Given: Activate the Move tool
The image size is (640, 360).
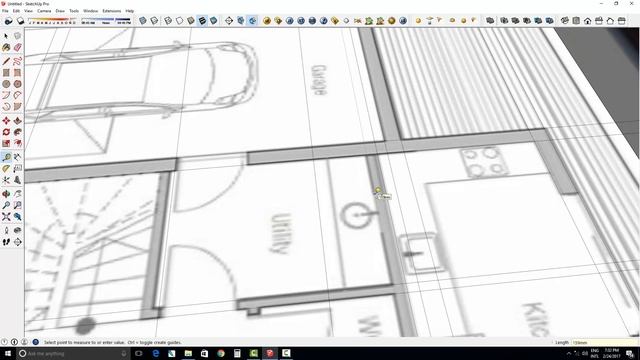Looking at the screenshot, I should (x=6, y=121).
